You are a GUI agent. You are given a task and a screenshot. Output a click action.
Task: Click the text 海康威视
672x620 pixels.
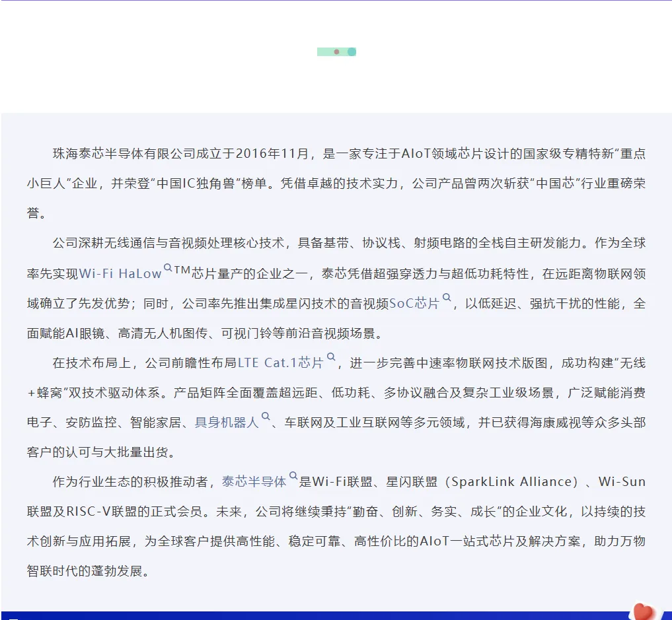[556, 423]
